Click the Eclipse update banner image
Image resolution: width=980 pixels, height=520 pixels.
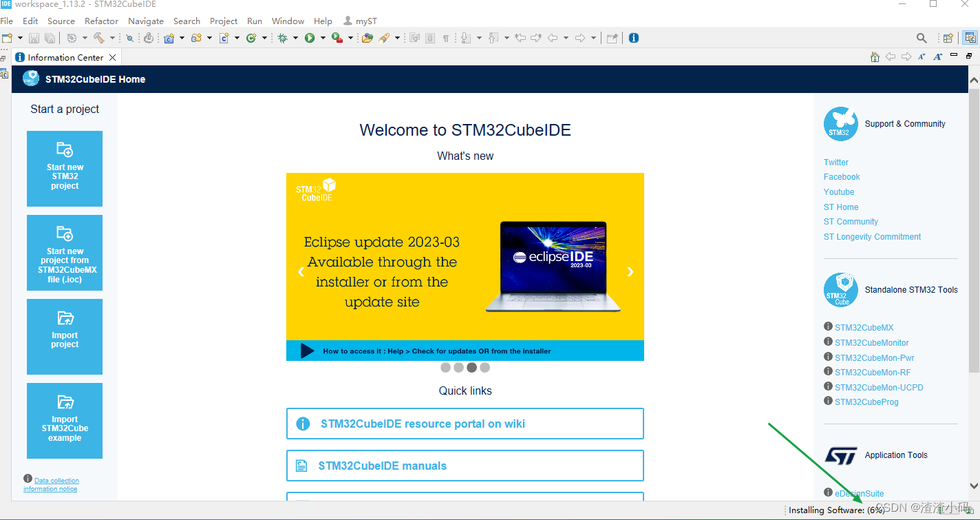(465, 267)
